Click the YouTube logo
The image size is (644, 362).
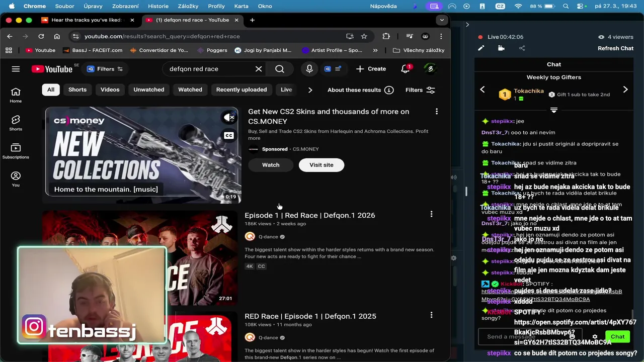point(52,69)
